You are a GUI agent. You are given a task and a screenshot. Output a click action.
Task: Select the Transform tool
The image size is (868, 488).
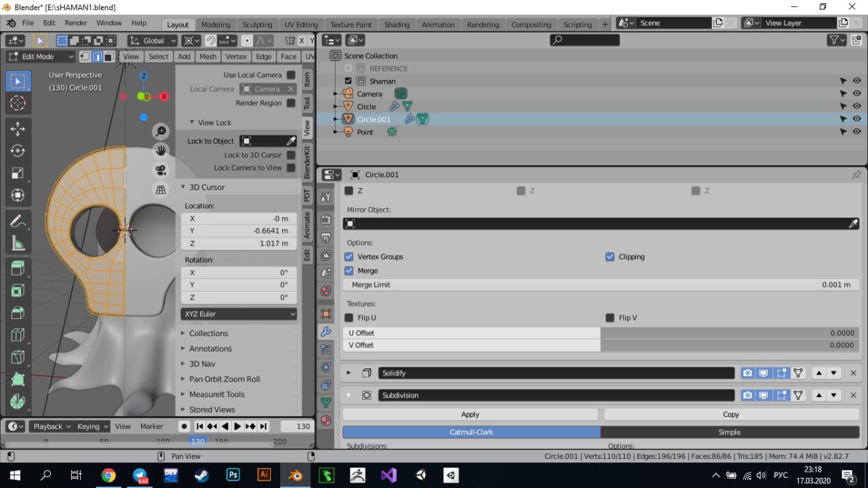click(x=18, y=195)
